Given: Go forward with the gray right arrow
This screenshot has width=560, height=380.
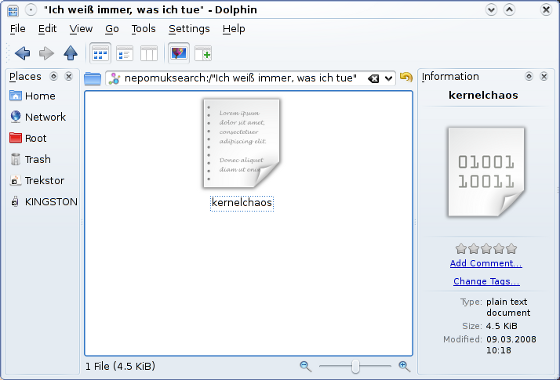Looking at the screenshot, I should pos(46,53).
